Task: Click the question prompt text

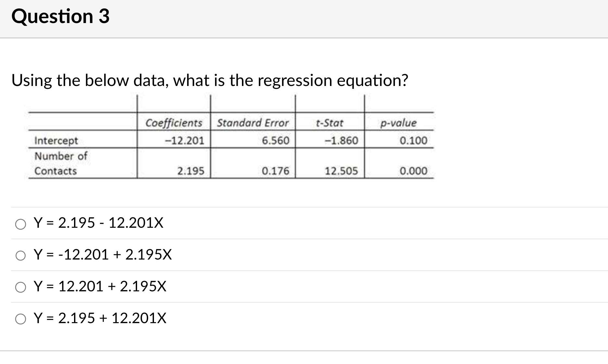Action: click(x=209, y=80)
